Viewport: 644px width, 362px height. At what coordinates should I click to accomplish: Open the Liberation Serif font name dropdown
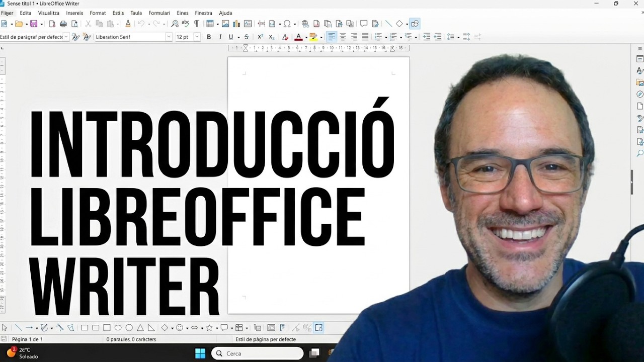pyautogui.click(x=169, y=37)
